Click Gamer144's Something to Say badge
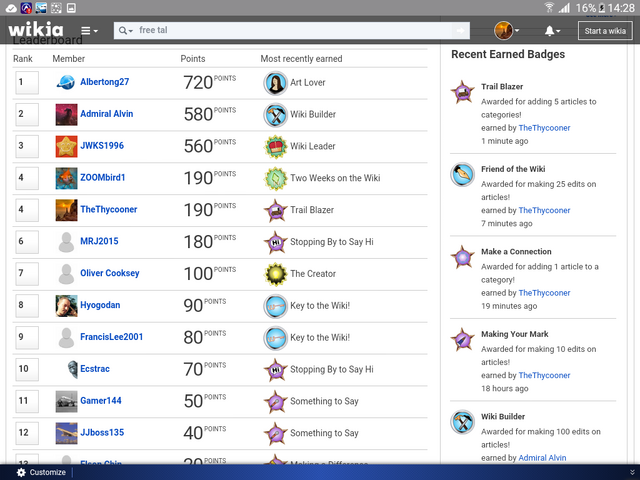 pos(276,401)
